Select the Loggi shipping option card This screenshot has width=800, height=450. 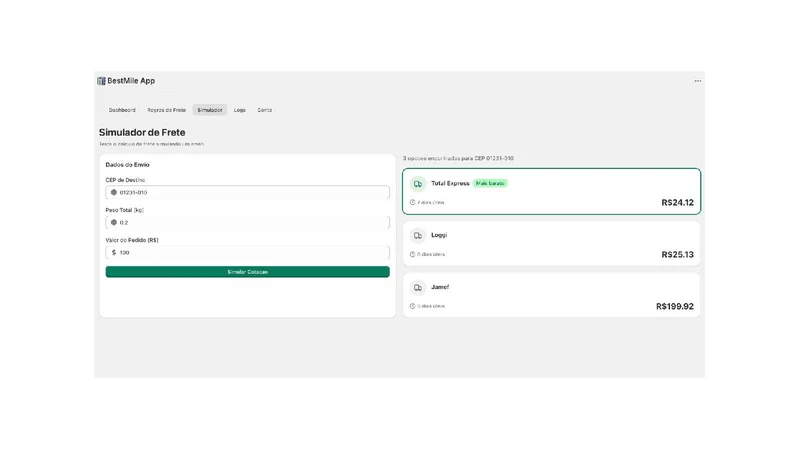[x=552, y=243]
